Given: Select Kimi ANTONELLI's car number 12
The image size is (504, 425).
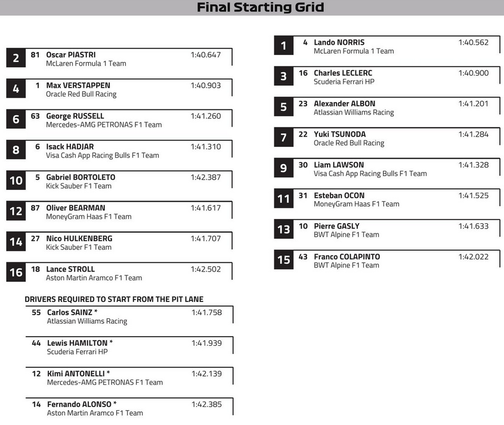Looking at the screenshot, I should 36,374.
